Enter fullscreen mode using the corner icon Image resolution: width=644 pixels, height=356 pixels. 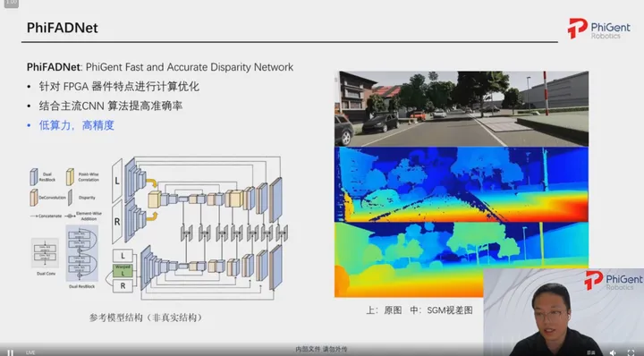coord(631,352)
